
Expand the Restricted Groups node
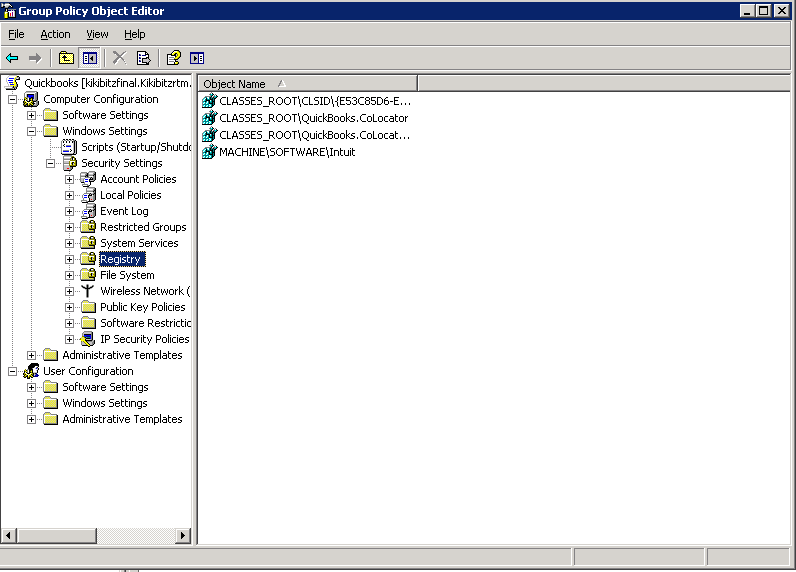point(70,227)
